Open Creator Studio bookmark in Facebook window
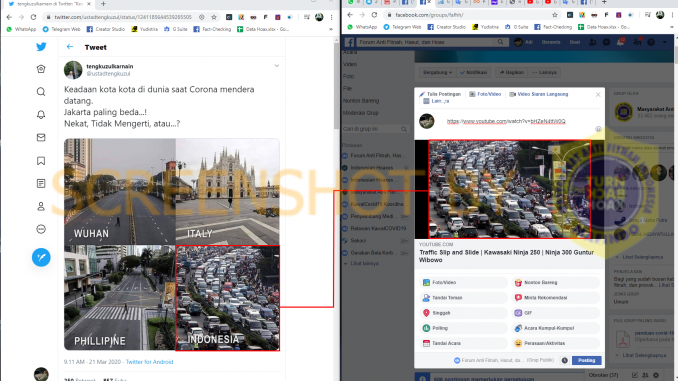 446,27
